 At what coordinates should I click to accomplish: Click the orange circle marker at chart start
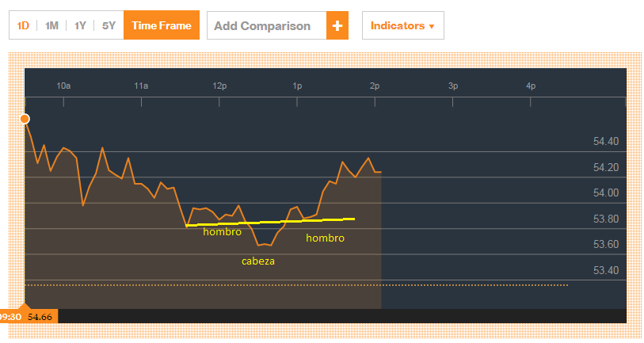pyautogui.click(x=25, y=119)
